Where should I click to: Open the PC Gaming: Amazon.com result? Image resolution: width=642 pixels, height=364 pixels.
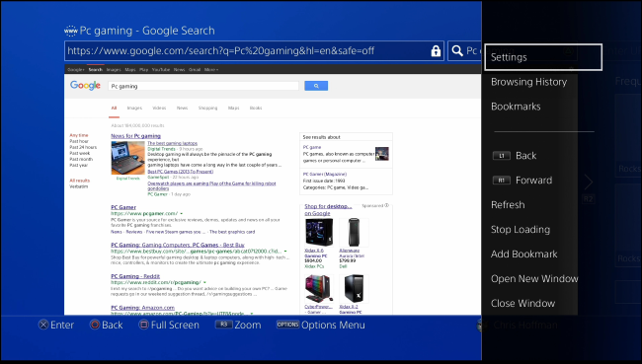143,308
